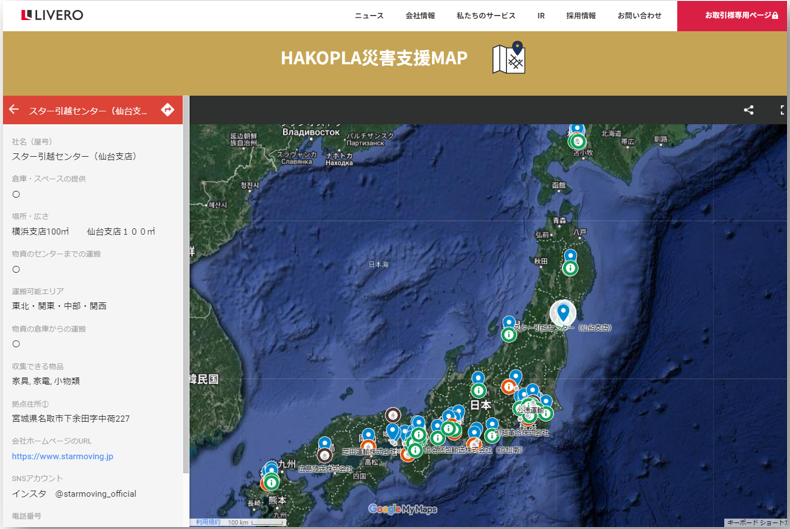Viewport: 790px width, 529px height.
Task: Click キーボードショートカット at the map corner
Action: [x=756, y=523]
